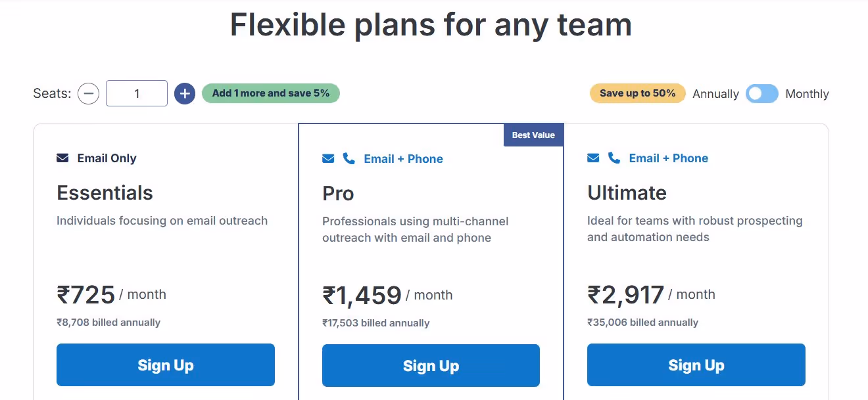This screenshot has width=868, height=400.
Task: Click the 'Best Value' banner on Pro
Action: tap(533, 135)
